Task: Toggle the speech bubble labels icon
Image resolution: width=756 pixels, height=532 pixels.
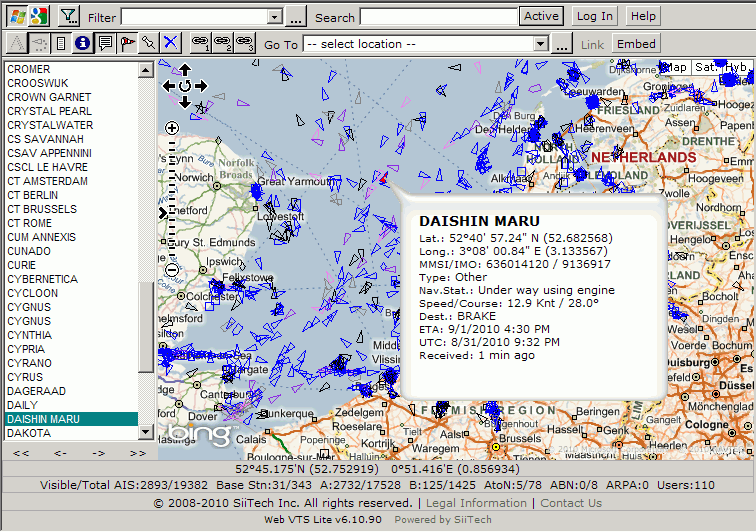Action: pos(105,43)
